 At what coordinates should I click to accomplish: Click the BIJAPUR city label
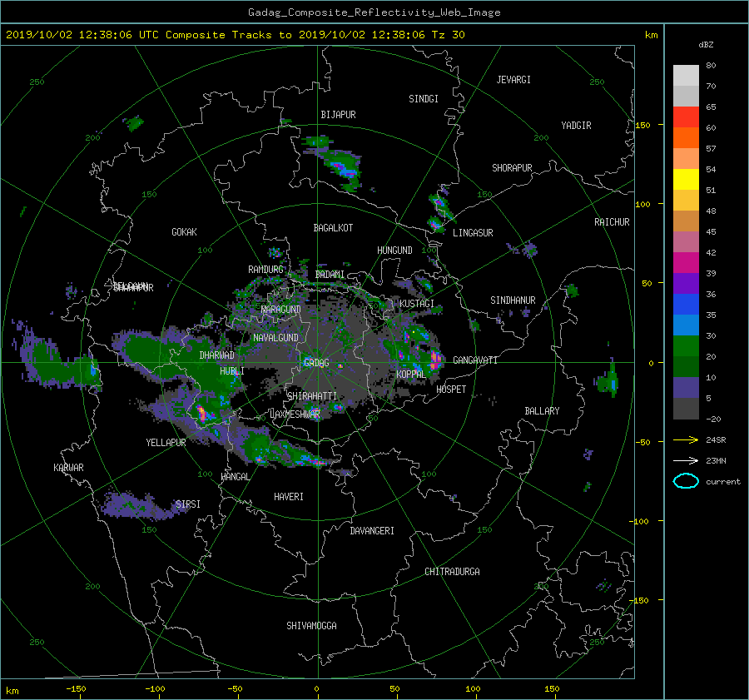coord(338,115)
